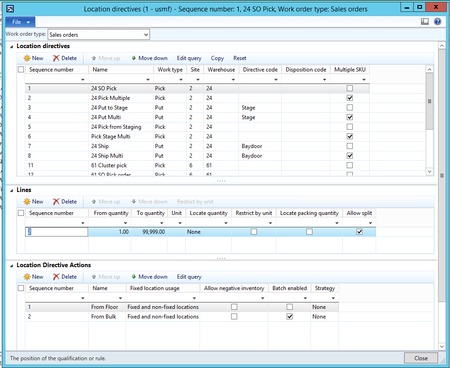Open Warehouse column filter dropdown

click(x=233, y=80)
